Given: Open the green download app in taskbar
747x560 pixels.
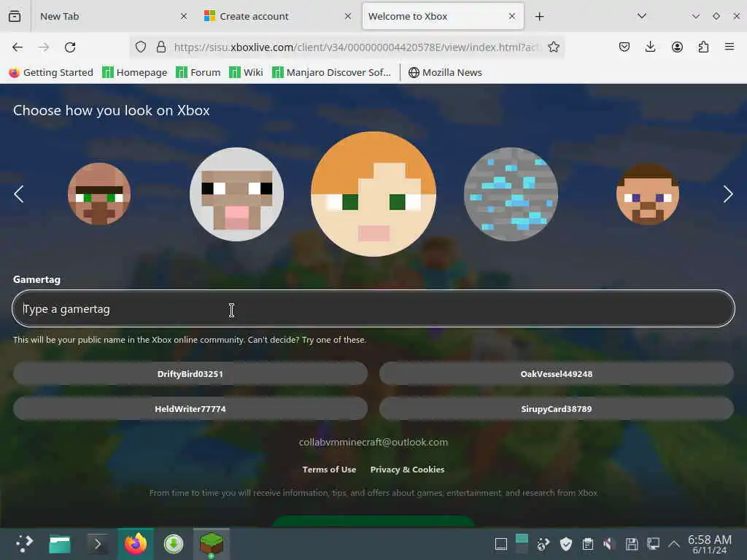Looking at the screenshot, I should click(174, 544).
